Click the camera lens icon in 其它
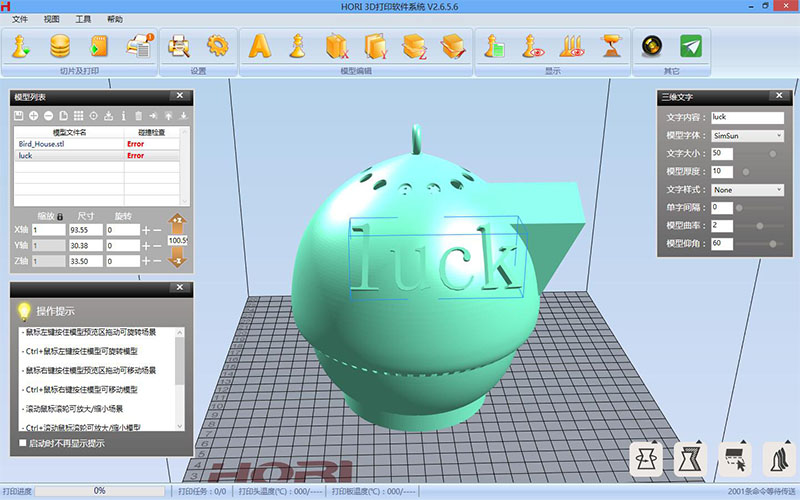 [652, 46]
